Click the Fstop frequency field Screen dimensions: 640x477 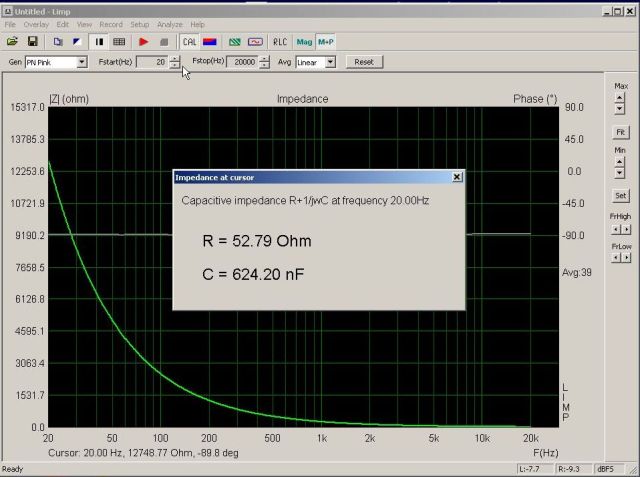242,62
